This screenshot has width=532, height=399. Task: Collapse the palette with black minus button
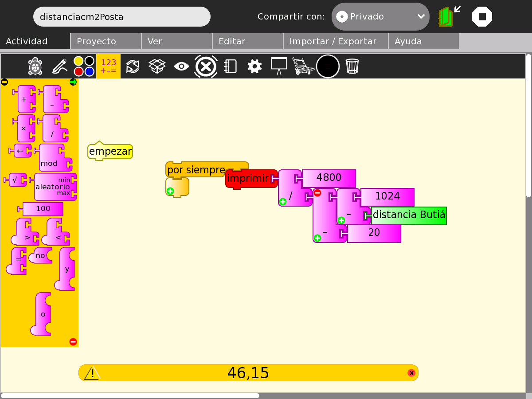click(4, 82)
